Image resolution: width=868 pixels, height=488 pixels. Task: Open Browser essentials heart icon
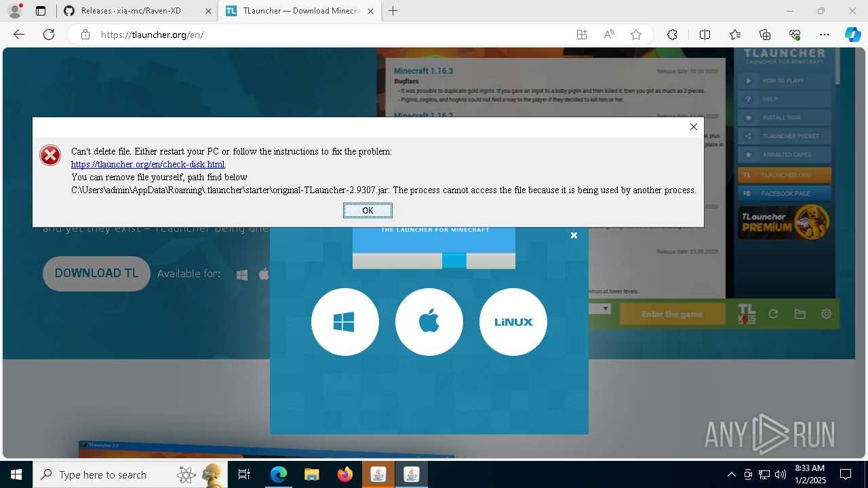[795, 35]
